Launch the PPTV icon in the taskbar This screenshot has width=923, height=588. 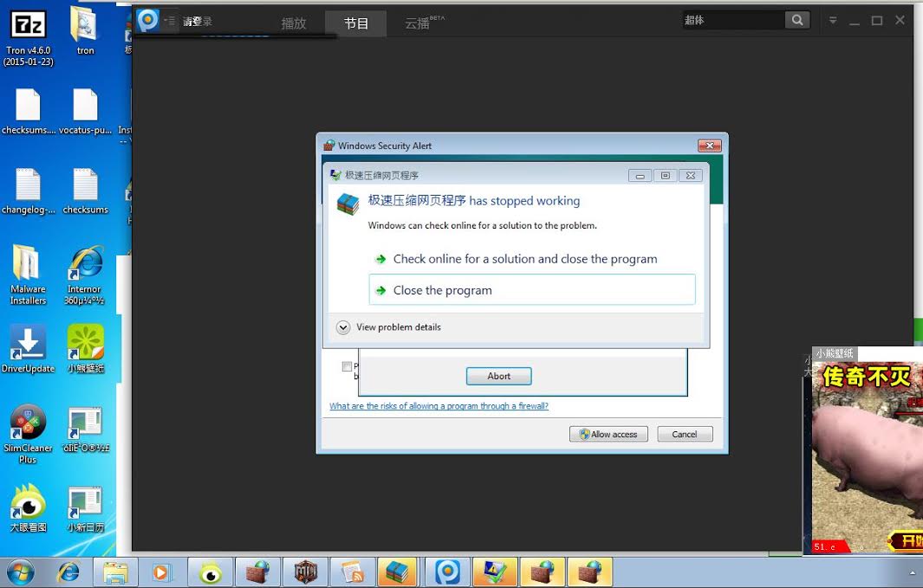click(x=446, y=572)
